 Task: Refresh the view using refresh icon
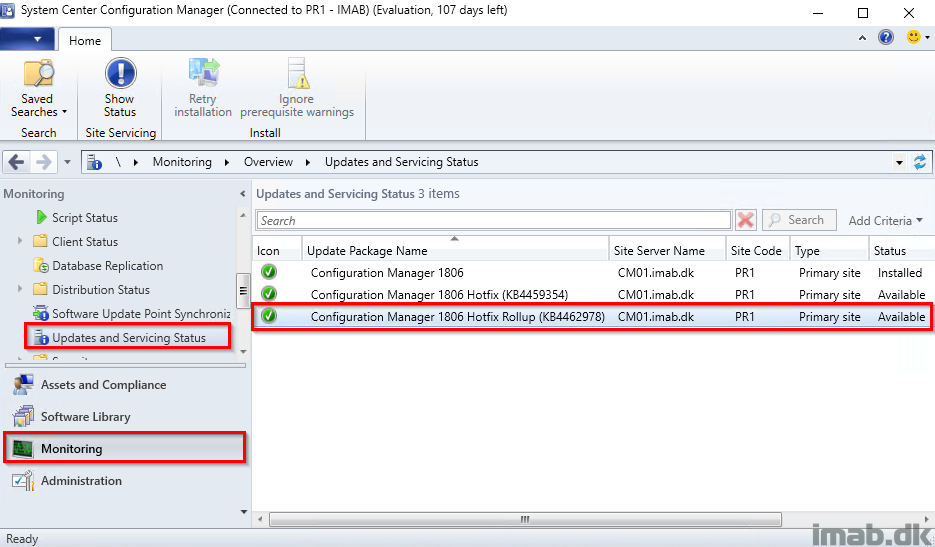pyautogui.click(x=920, y=162)
